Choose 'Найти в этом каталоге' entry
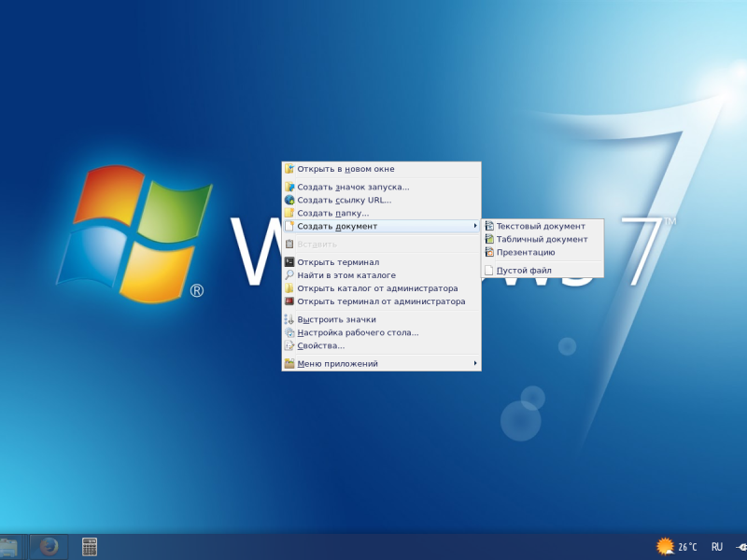Image resolution: width=747 pixels, height=560 pixels. point(381,275)
